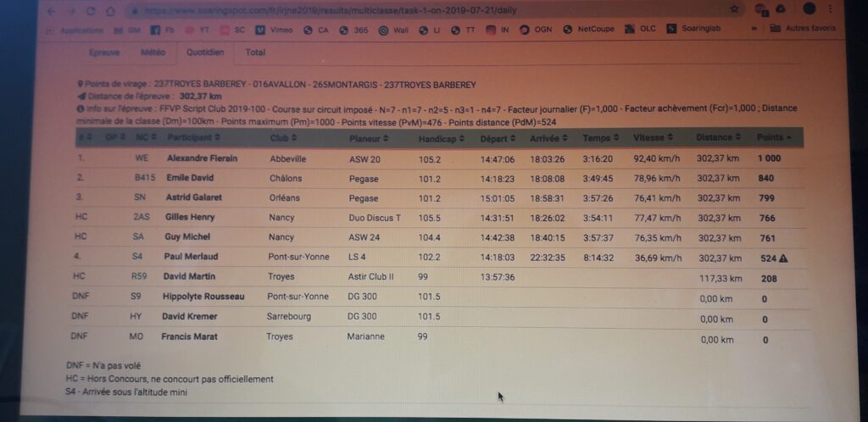Click the browser reload icon

(x=90, y=12)
